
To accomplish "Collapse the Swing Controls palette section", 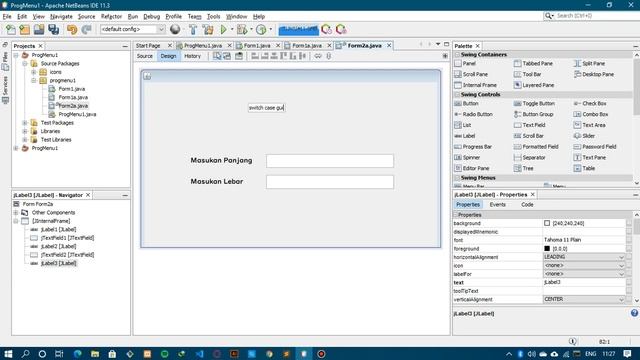I will [x=457, y=94].
